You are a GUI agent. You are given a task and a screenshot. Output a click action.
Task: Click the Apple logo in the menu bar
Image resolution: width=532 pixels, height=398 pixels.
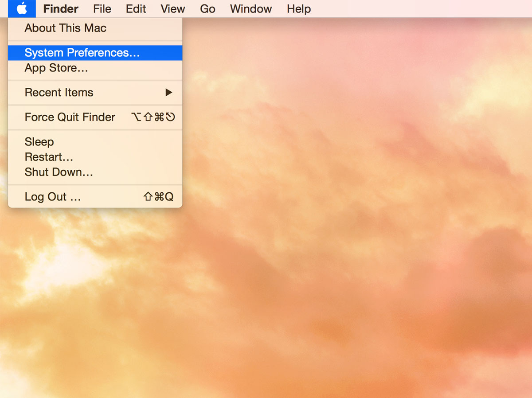coord(22,9)
